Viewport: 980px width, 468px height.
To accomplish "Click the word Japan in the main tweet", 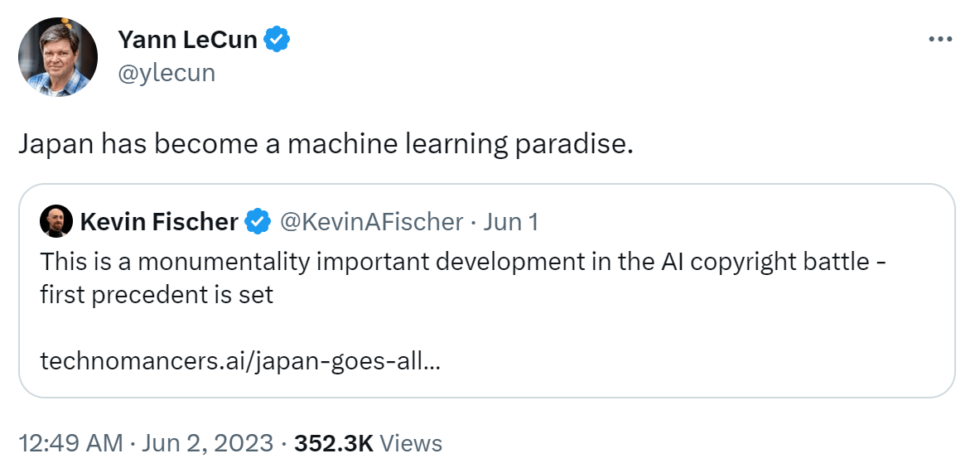I will pyautogui.click(x=56, y=144).
